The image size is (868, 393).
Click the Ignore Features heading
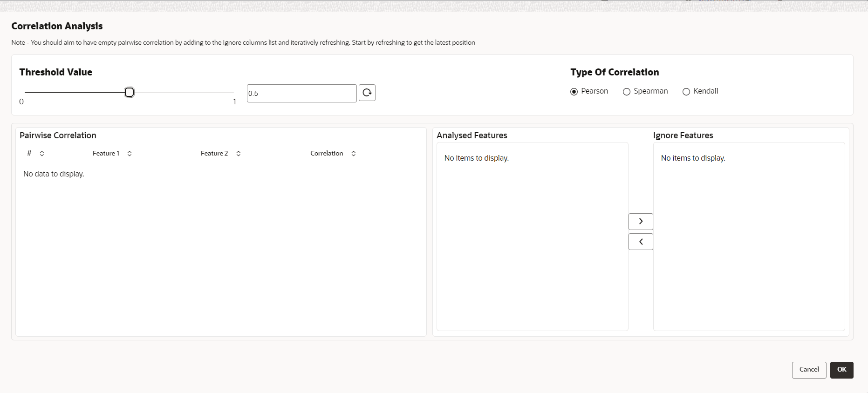tap(683, 136)
